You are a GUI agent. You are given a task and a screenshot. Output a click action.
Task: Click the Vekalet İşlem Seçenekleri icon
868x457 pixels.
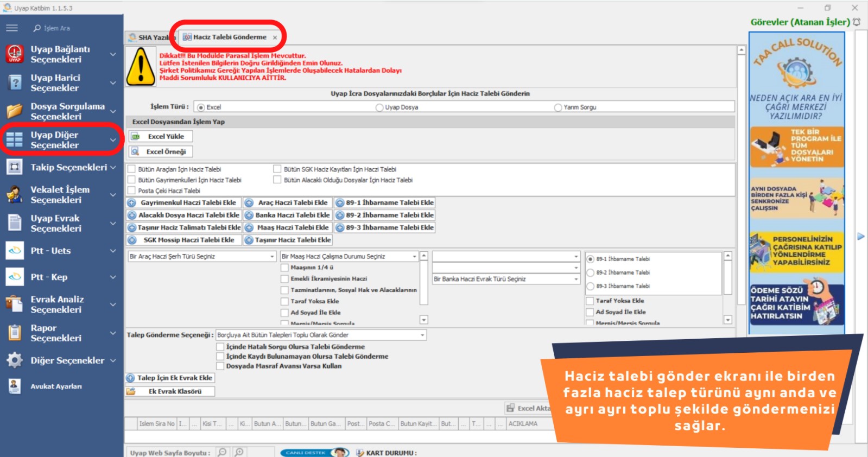[15, 194]
